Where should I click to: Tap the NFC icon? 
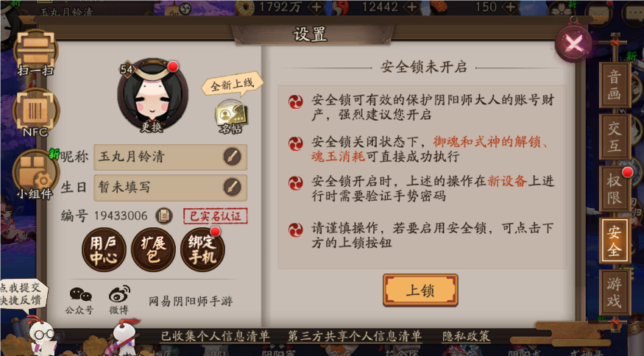(35, 113)
